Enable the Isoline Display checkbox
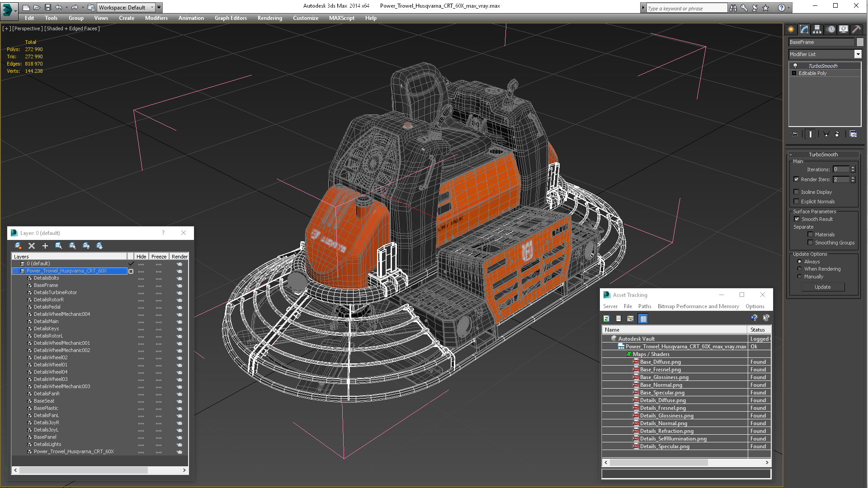 tap(797, 192)
